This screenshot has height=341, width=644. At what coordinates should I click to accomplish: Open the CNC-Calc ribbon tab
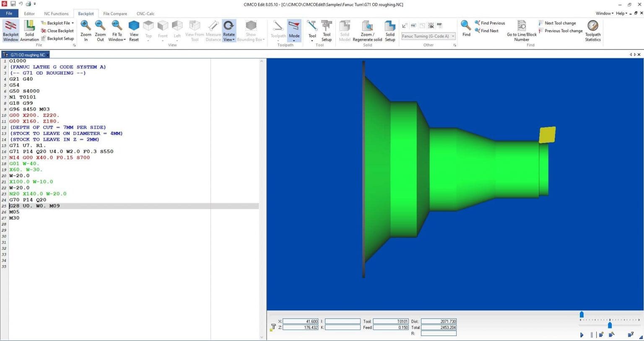pos(145,13)
